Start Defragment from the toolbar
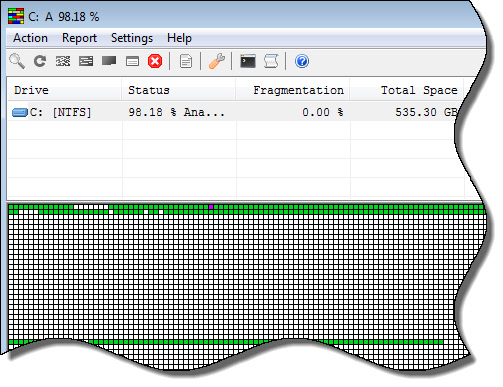Image resolution: width=503 pixels, height=387 pixels. pos(63,61)
